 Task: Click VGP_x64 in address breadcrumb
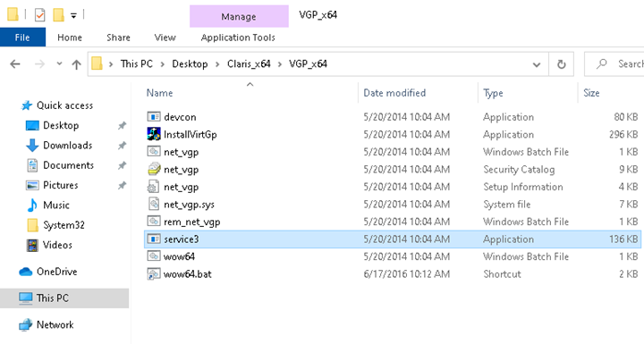pyautogui.click(x=308, y=64)
